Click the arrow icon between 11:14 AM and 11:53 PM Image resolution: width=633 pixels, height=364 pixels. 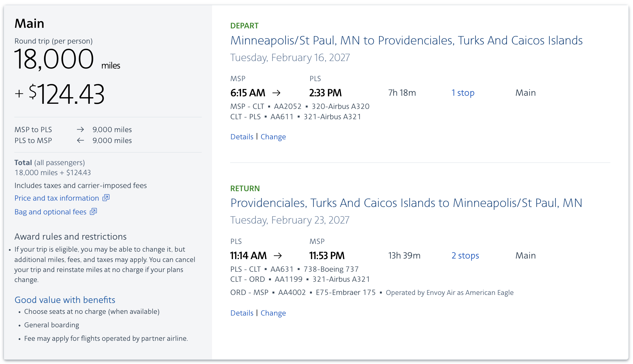coord(278,255)
